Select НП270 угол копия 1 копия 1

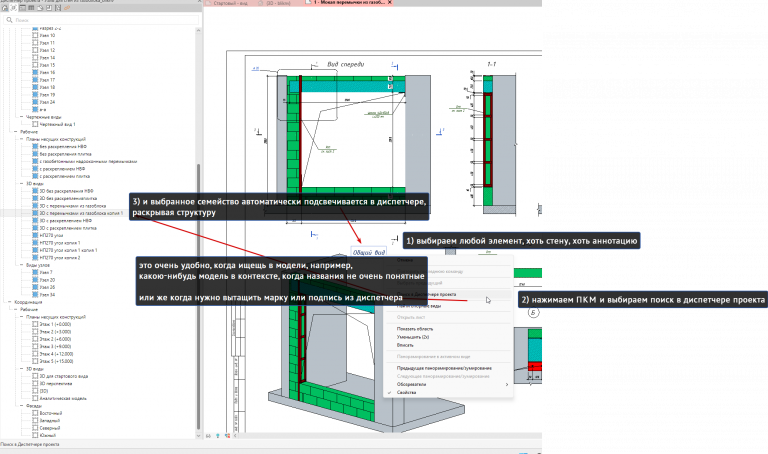(x=68, y=250)
